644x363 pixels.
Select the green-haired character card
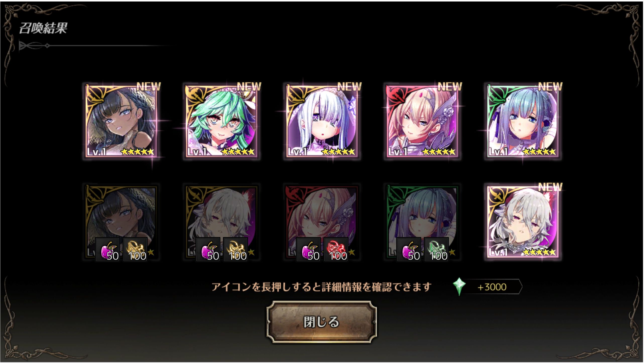pos(222,121)
